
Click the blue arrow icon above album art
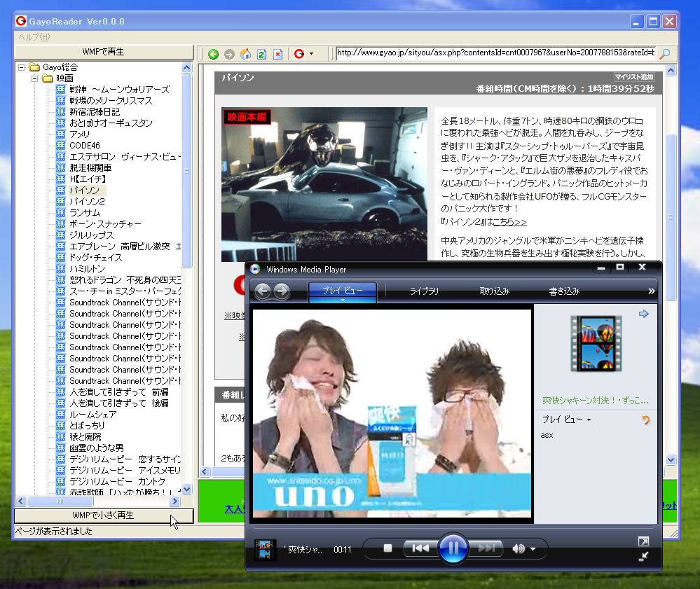[x=643, y=314]
